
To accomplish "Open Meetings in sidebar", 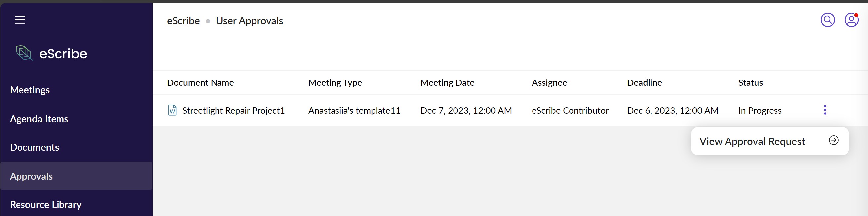I will 30,90.
